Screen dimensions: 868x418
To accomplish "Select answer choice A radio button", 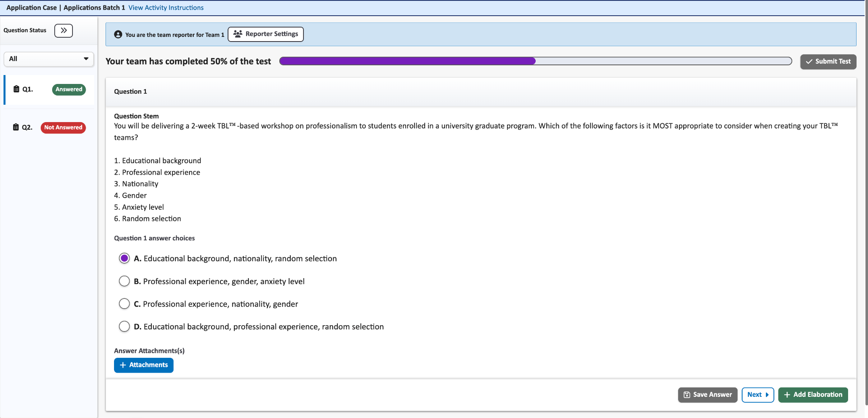I will pos(124,258).
